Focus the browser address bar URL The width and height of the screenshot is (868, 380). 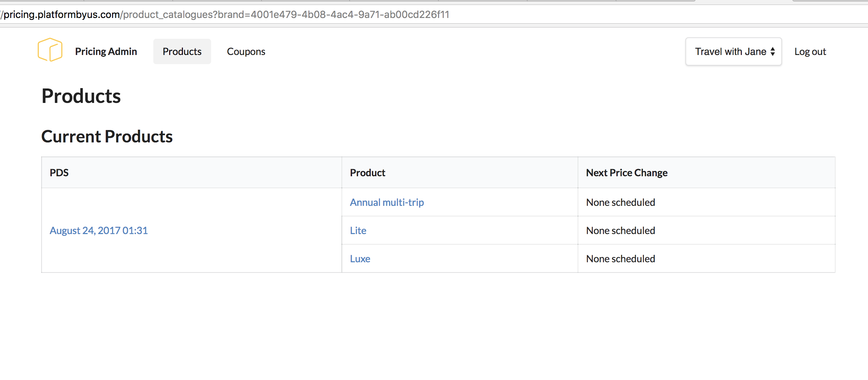tap(226, 14)
